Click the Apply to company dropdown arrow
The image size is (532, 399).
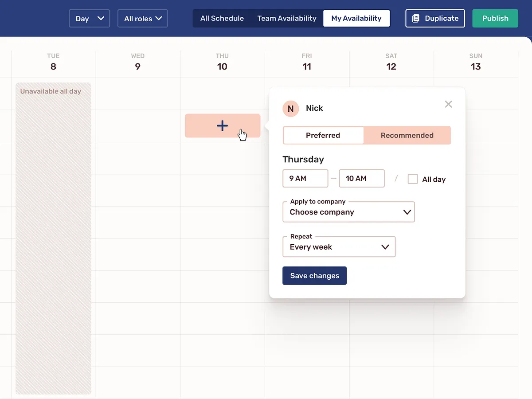[407, 212]
